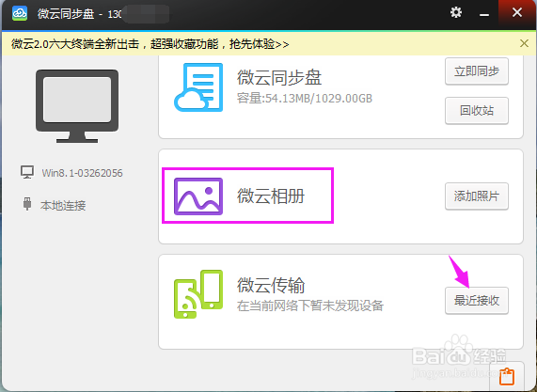
Task: Select the 微云同步盘 heading text
Action: [279, 77]
